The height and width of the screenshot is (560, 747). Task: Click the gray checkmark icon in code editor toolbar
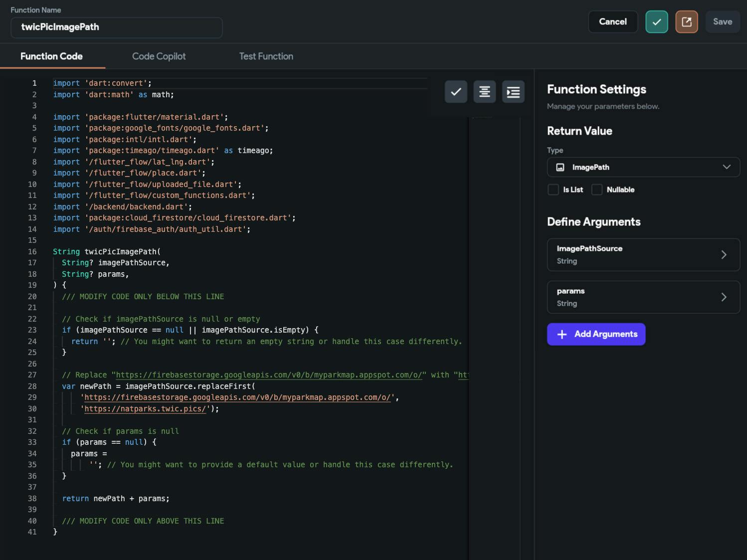455,92
